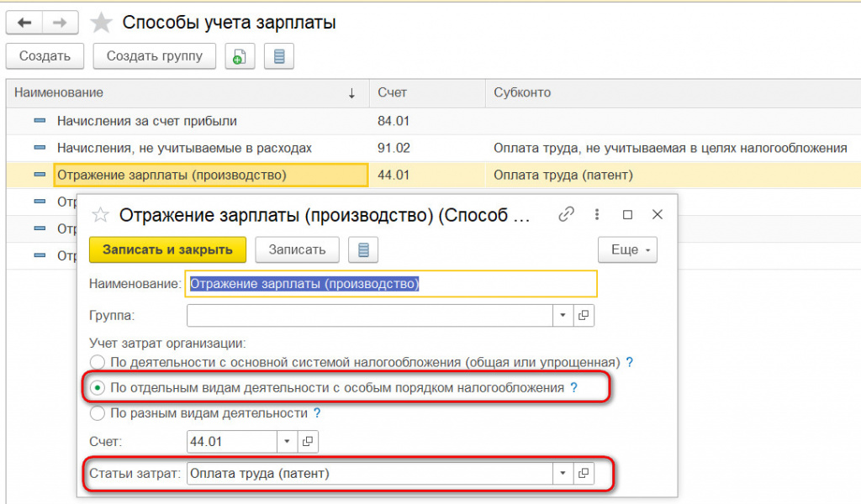The width and height of the screenshot is (861, 504).
Task: Expand the Статьи затрат dropdown arrow
Action: (x=563, y=473)
